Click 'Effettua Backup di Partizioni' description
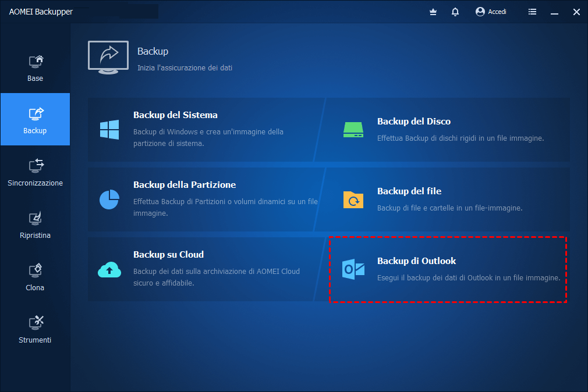The height and width of the screenshot is (392, 588). [226, 207]
